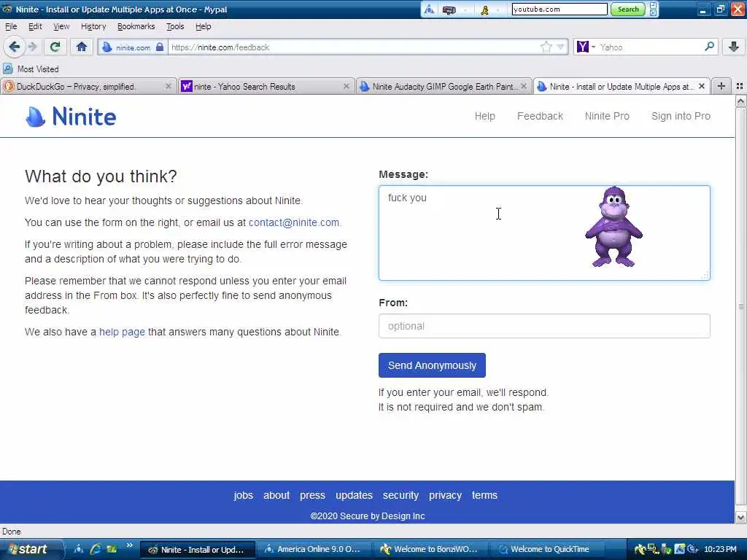Open the URL history dropdown arrow
The width and height of the screenshot is (747, 560).
[561, 47]
